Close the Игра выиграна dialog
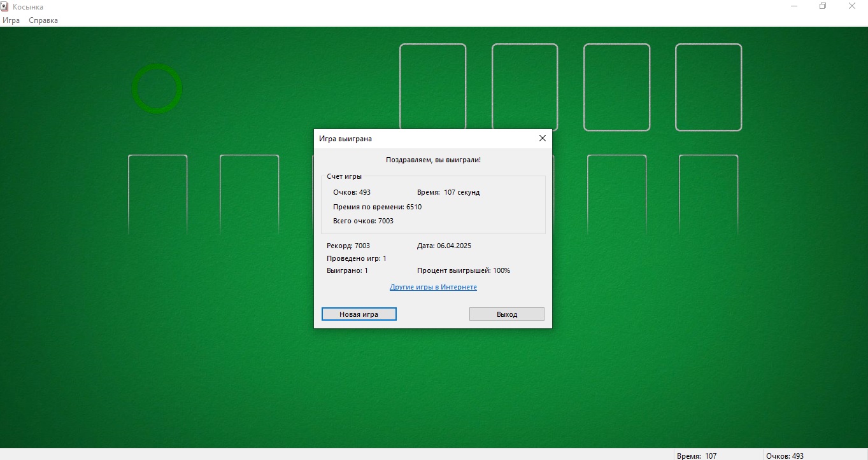 coord(542,138)
